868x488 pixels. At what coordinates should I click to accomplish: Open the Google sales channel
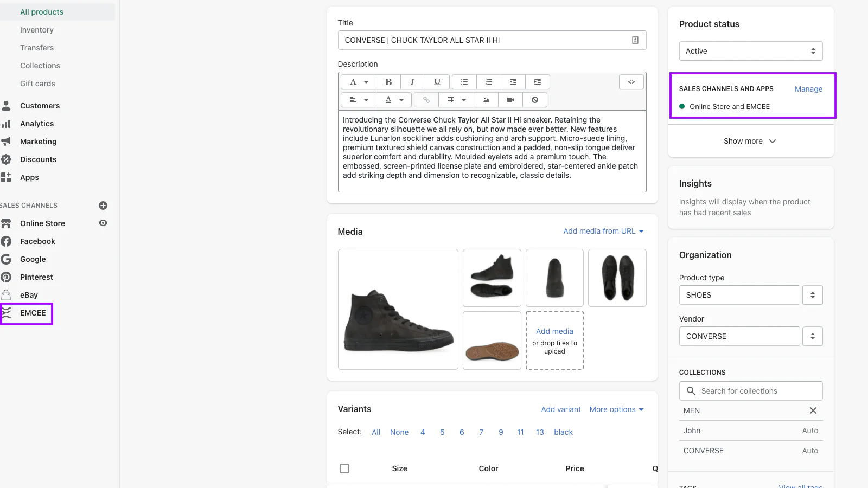pos(33,259)
